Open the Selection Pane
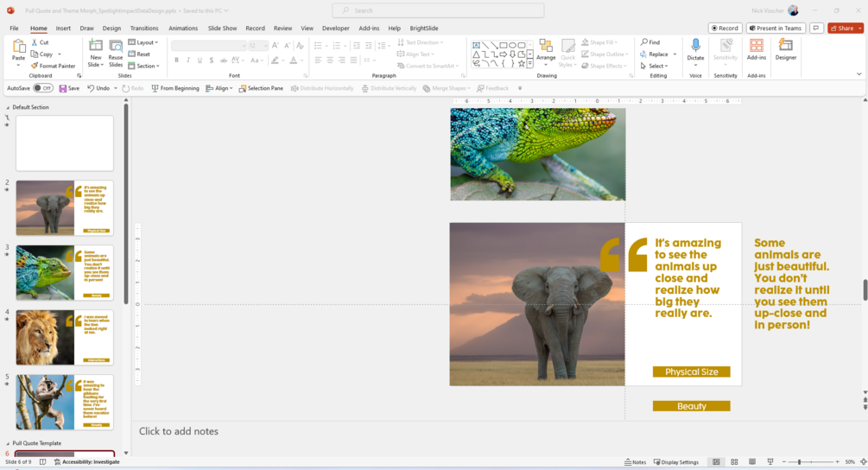The image size is (868, 470). click(261, 88)
